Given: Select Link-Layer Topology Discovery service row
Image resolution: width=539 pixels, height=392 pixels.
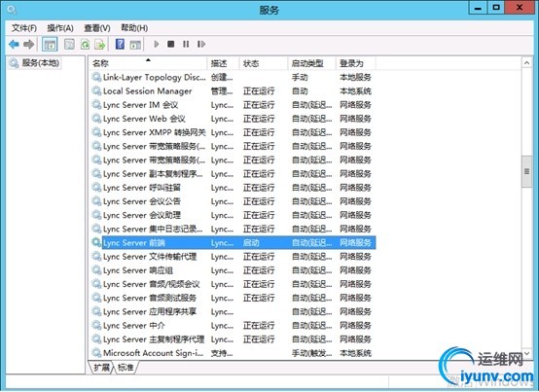Looking at the screenshot, I should [233, 77].
